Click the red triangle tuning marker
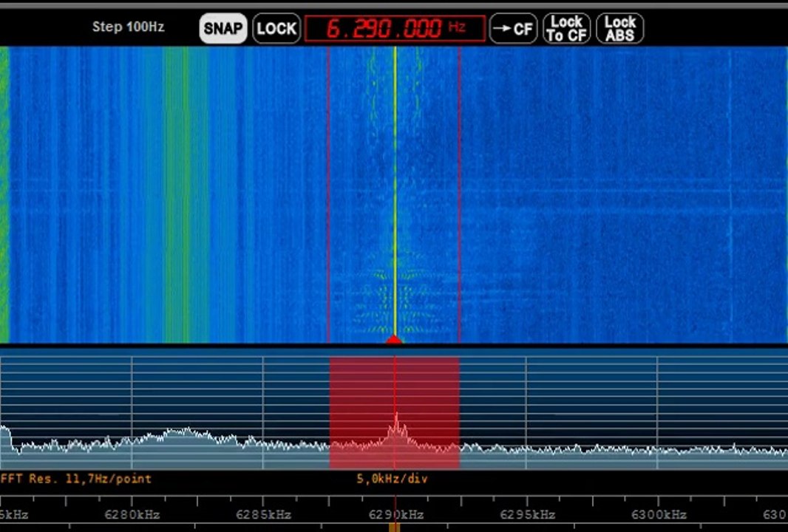Image resolution: width=788 pixels, height=532 pixels. (395, 340)
